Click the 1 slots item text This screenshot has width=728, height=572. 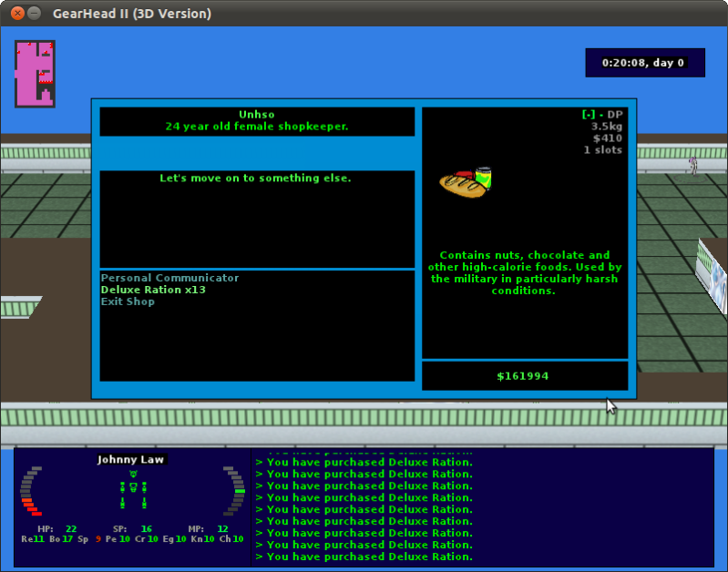click(602, 150)
